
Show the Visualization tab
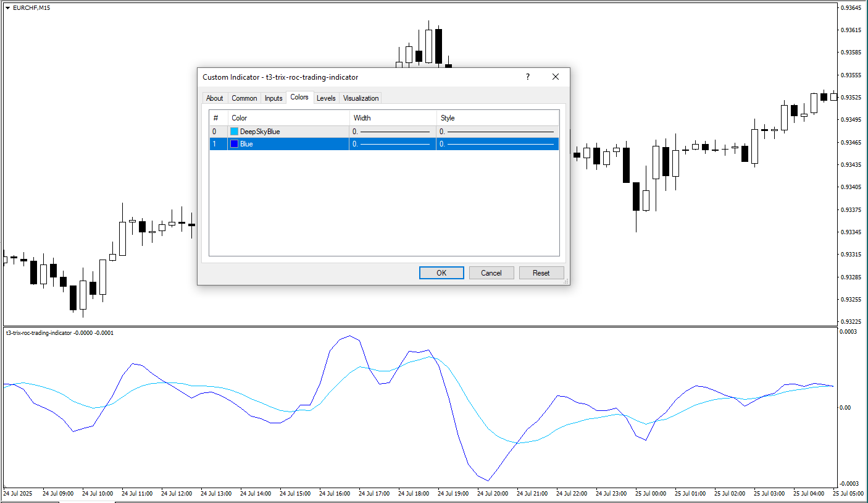pyautogui.click(x=361, y=98)
